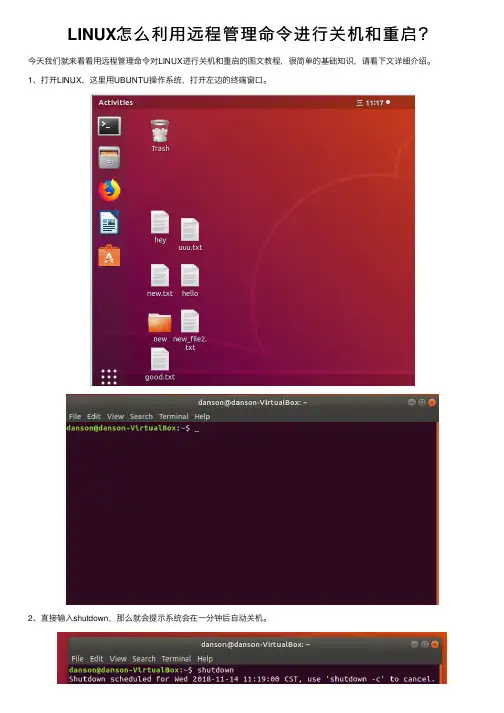504x713 pixels.
Task: Click the 'shutdown' command typed in the terminal
Action: (x=216, y=670)
